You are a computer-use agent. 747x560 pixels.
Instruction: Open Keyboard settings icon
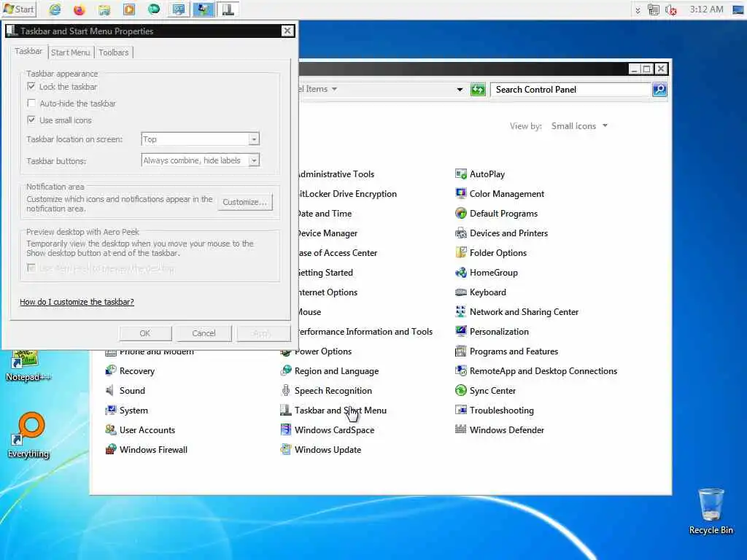(x=461, y=292)
